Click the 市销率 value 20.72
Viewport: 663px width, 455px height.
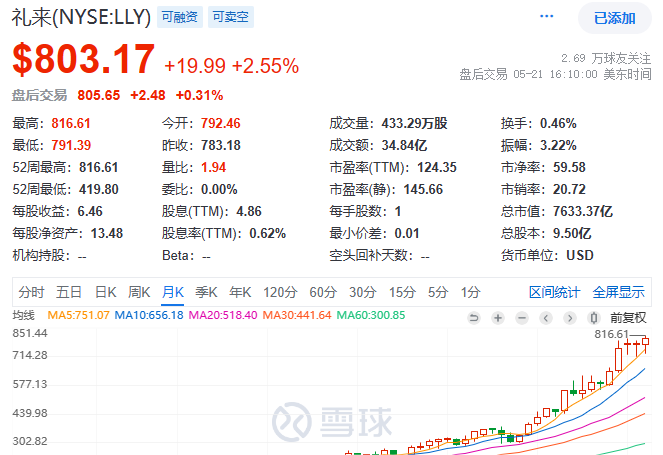(569, 189)
